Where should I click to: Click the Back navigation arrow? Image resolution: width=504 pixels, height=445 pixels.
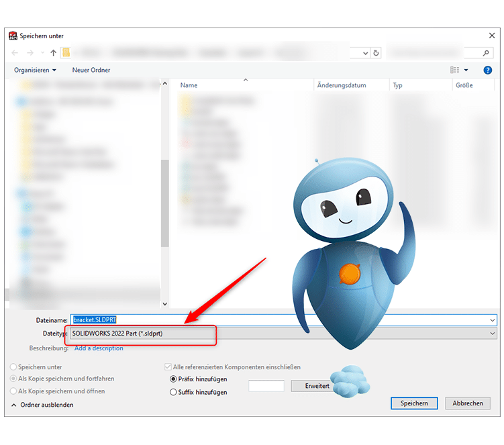(x=15, y=53)
